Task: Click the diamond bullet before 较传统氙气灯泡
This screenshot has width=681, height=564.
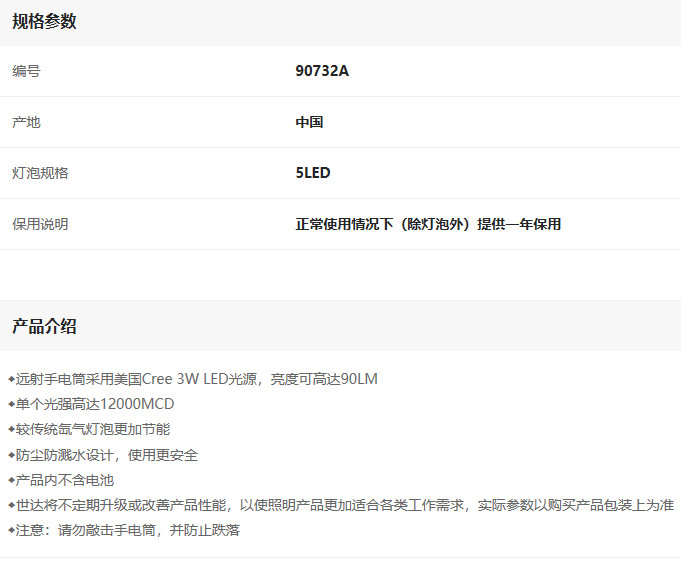Action: (x=11, y=429)
